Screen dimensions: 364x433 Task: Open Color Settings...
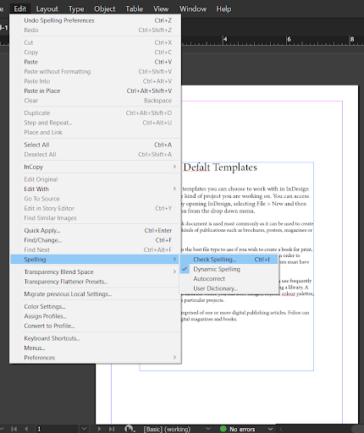click(x=96, y=306)
